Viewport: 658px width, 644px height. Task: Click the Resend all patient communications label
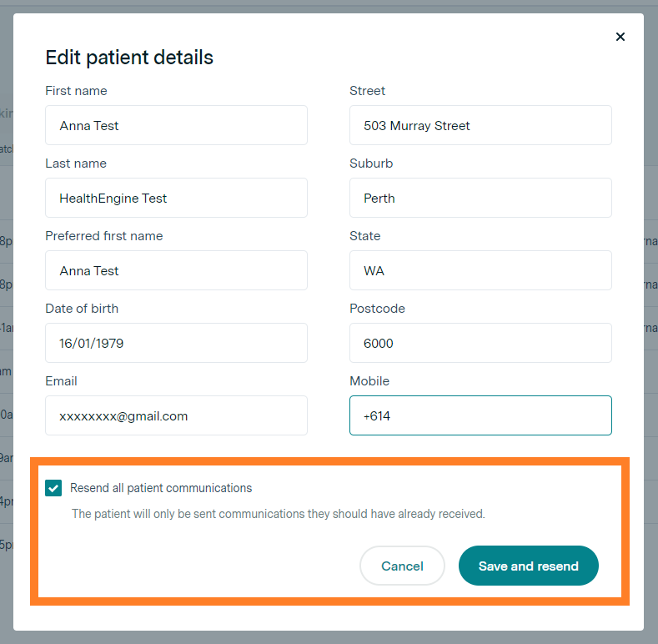tap(161, 488)
